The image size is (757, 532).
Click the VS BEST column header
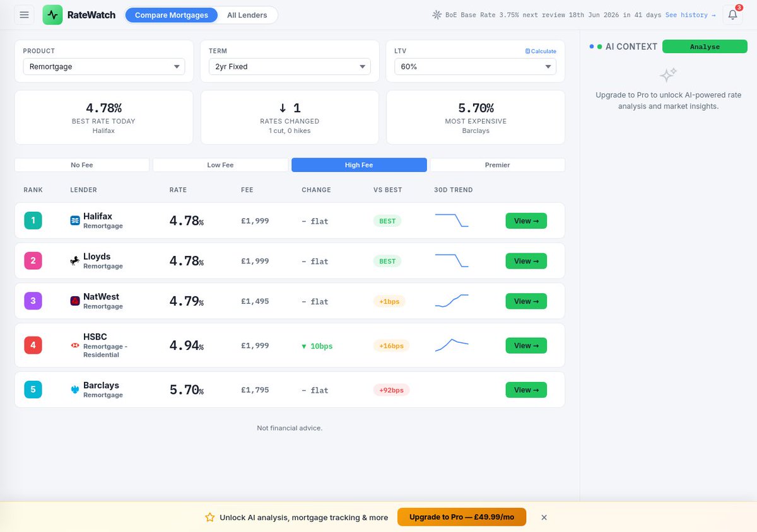click(387, 190)
